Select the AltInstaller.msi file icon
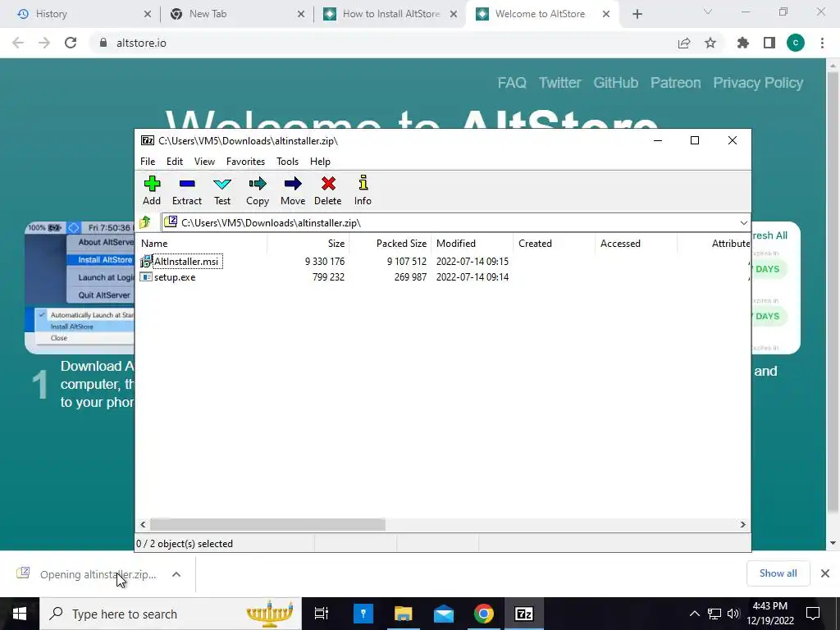840x630 pixels. pyautogui.click(x=146, y=262)
